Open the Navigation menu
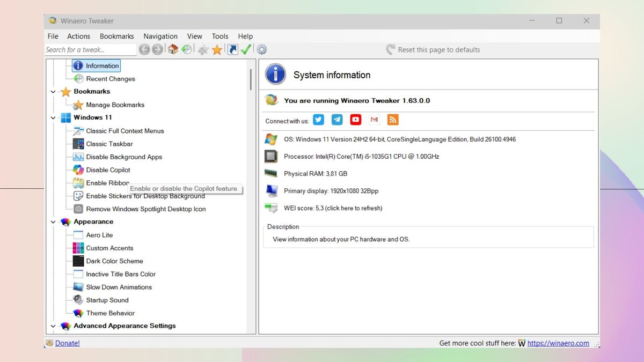Viewport: 644px width, 362px height. (160, 36)
